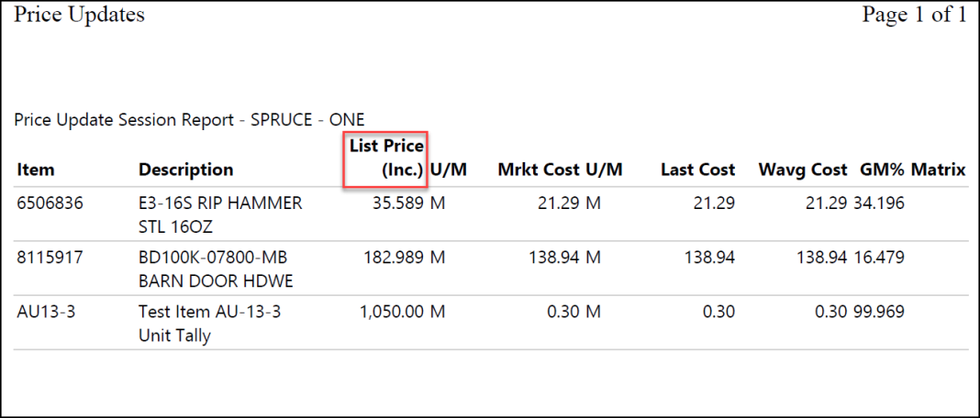Click the Item column header
The image size is (980, 418).
tap(36, 170)
